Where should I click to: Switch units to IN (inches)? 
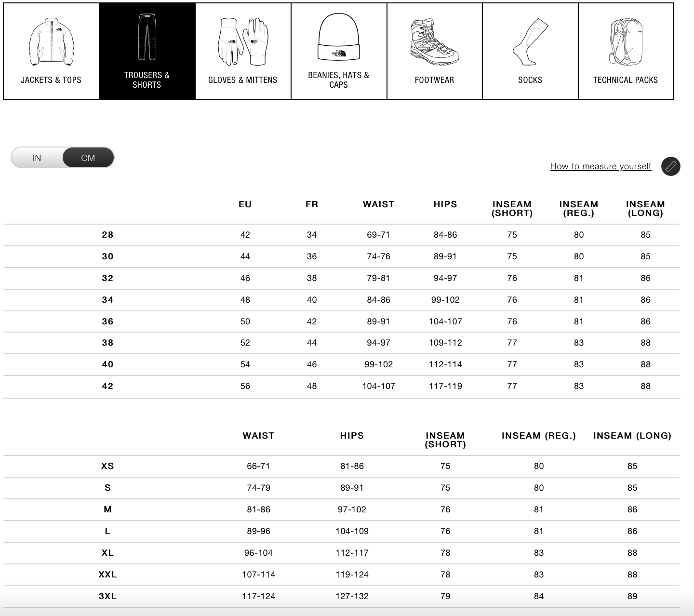[x=37, y=158]
